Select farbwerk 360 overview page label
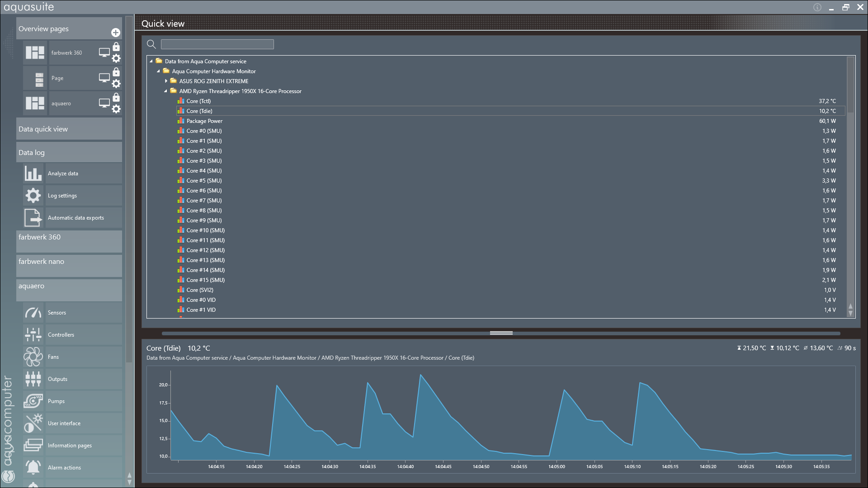 (66, 53)
